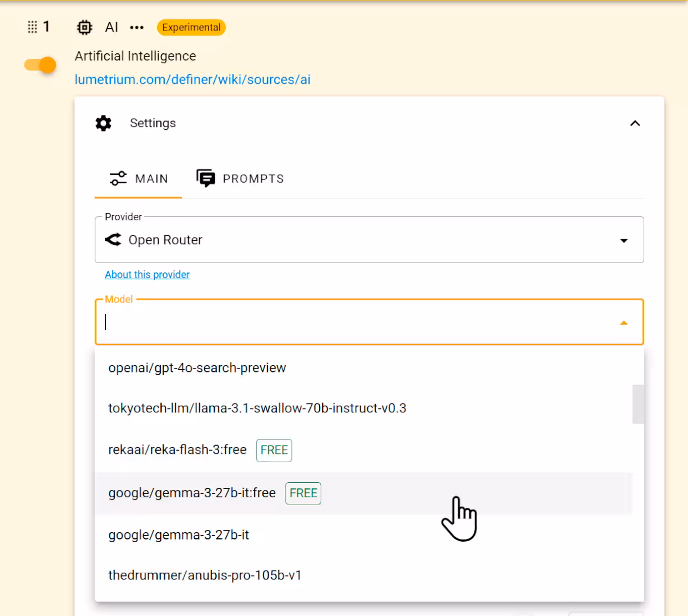Open the About this provider link
Image resolution: width=688 pixels, height=616 pixels.
[147, 275]
